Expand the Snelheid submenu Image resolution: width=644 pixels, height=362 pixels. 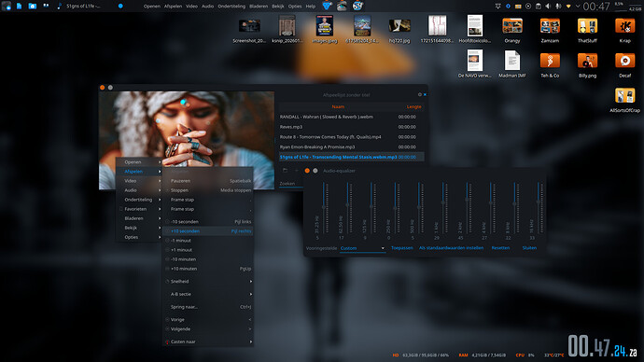point(208,281)
